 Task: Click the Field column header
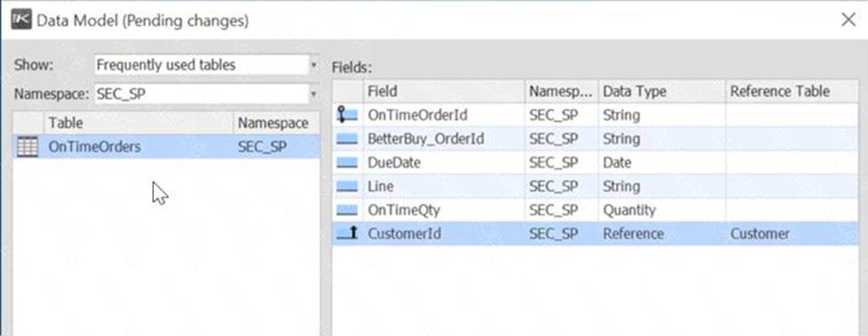point(444,91)
